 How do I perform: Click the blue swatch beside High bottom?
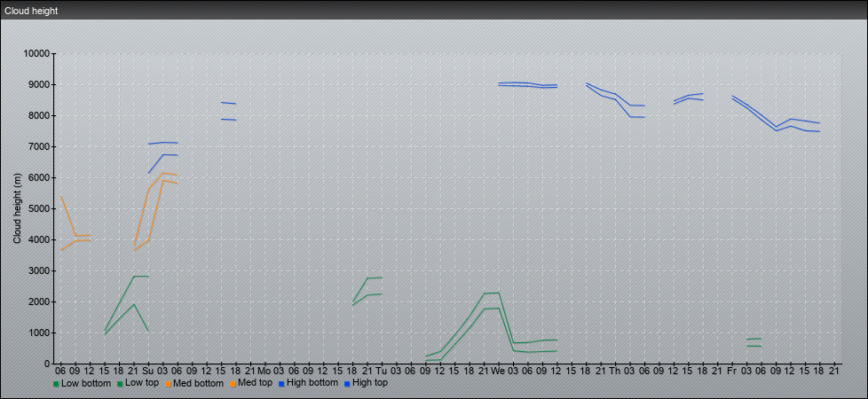coord(280,383)
